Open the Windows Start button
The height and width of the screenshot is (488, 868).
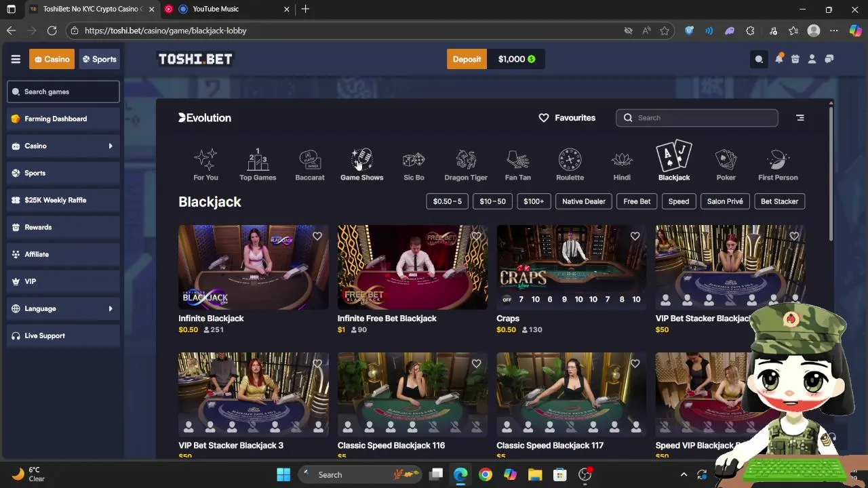point(283,474)
